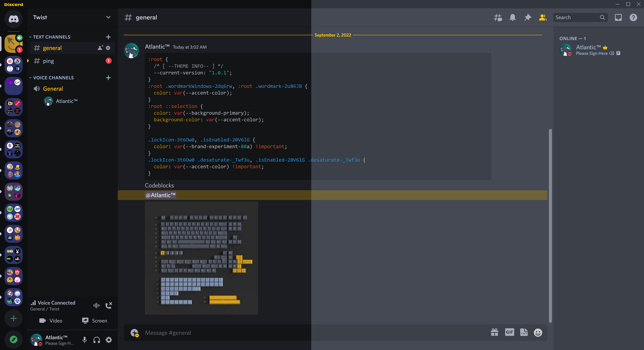
Task: Collapse the TEXT CHANNELS category
Action: [x=52, y=37]
